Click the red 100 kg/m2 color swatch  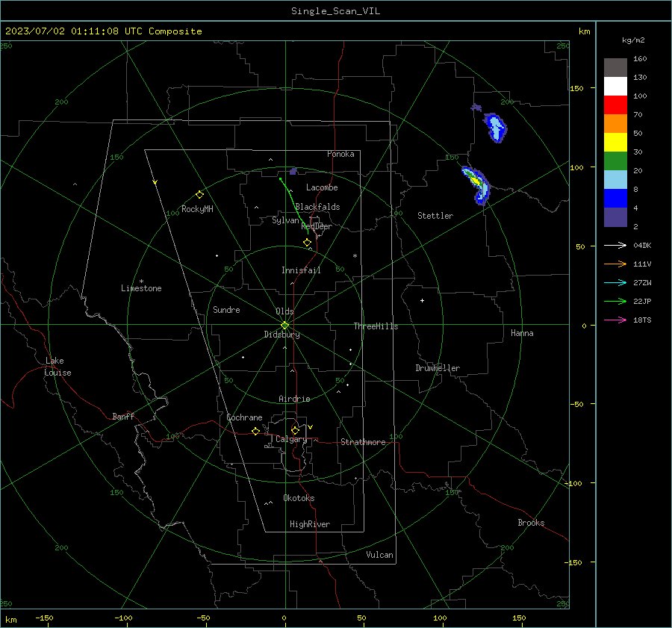[615, 105]
